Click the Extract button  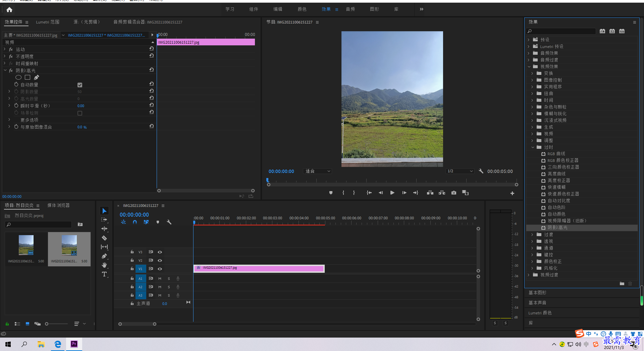point(442,193)
